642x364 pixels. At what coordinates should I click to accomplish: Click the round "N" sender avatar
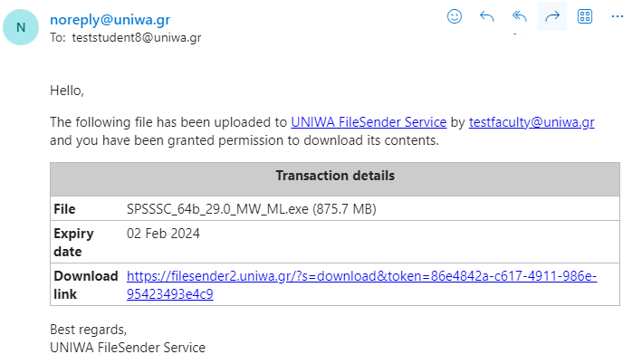point(21,27)
